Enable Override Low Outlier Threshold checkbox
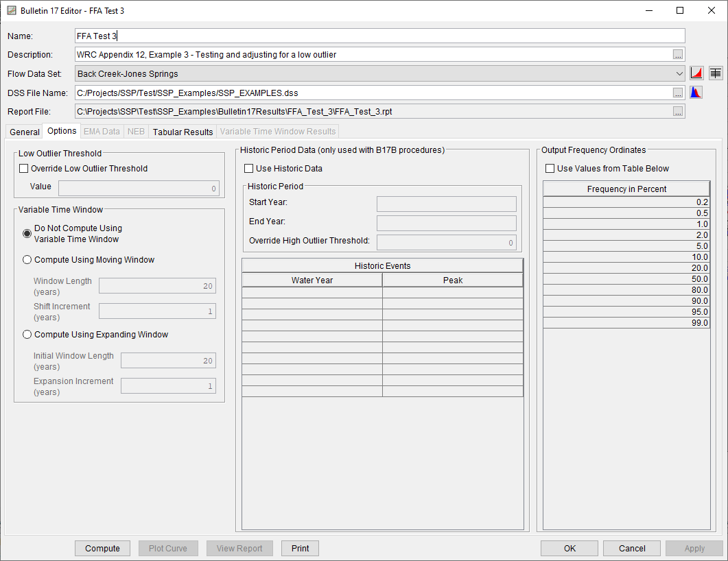The height and width of the screenshot is (561, 728). [24, 169]
